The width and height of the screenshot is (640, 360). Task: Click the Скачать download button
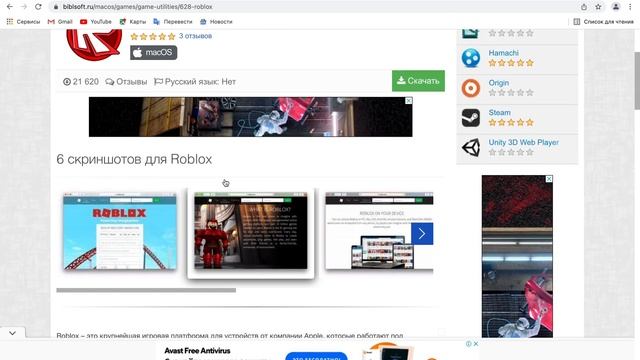[x=418, y=81]
